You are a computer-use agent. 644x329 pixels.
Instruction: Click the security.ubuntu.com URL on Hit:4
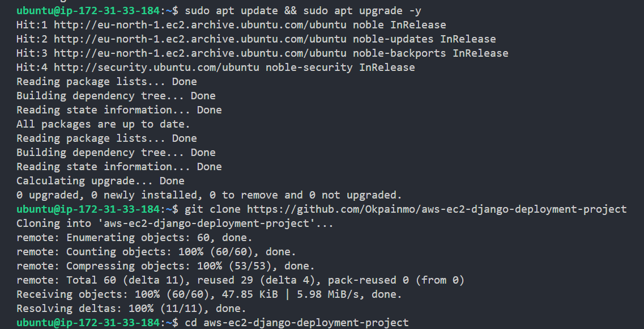[x=156, y=68]
